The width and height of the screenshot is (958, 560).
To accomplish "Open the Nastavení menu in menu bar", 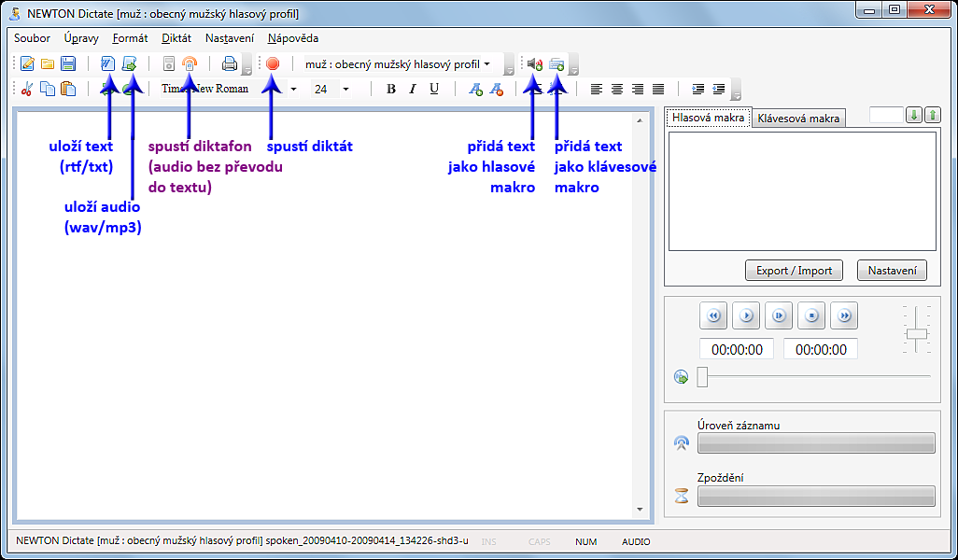I will click(x=230, y=38).
